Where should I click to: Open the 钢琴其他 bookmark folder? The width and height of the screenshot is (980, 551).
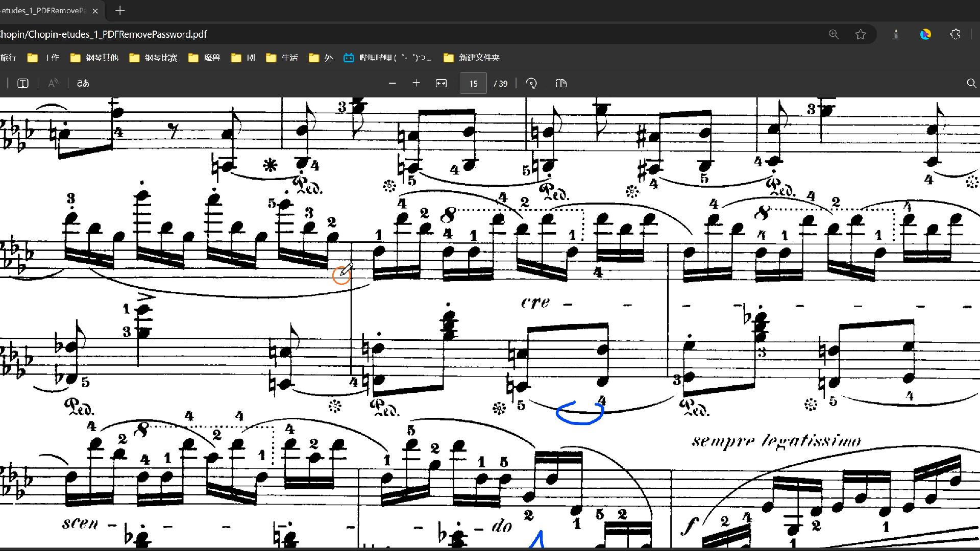(x=94, y=58)
